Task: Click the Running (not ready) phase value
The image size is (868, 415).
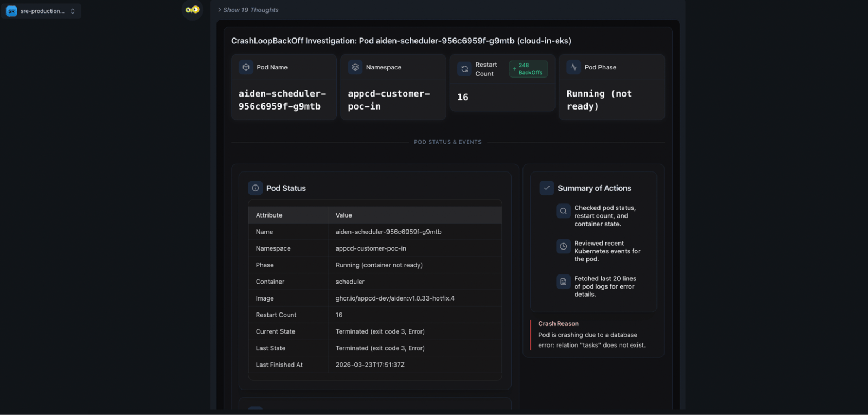Action: [x=599, y=100]
